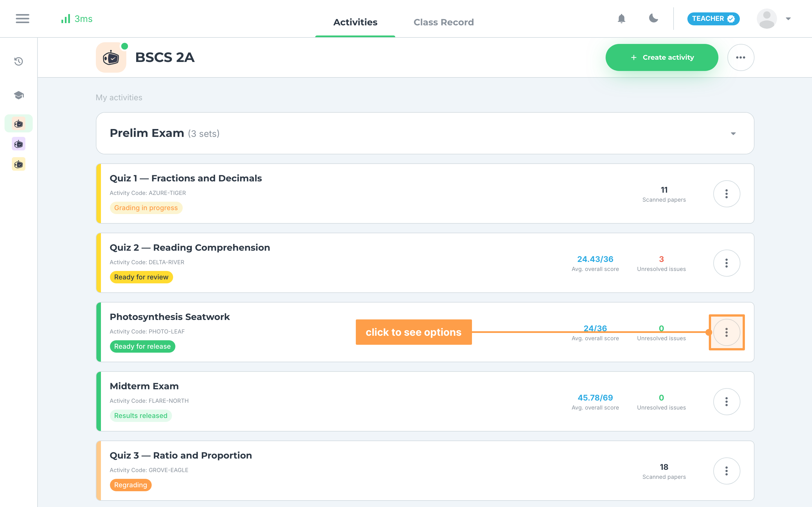Open the graduation cap classes icon
Screen dimensions: 812x507
coord(19,95)
